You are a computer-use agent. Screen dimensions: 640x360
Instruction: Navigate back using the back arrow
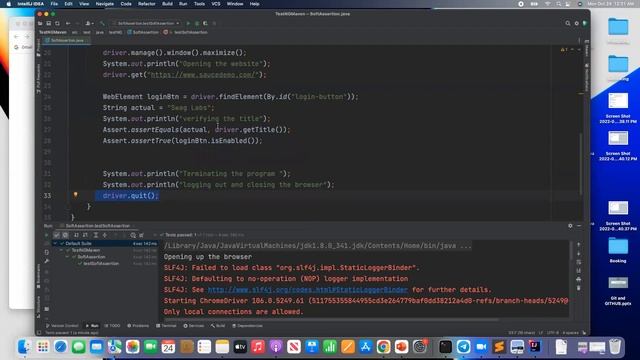point(68,23)
